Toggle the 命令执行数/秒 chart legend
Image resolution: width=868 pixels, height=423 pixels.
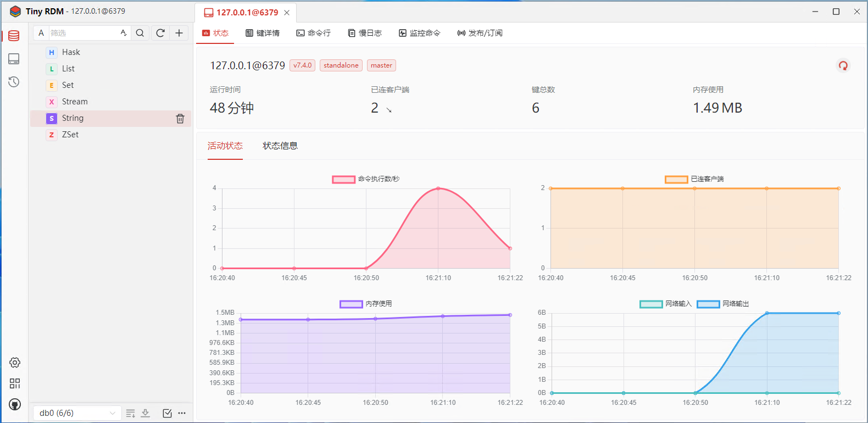click(x=344, y=179)
